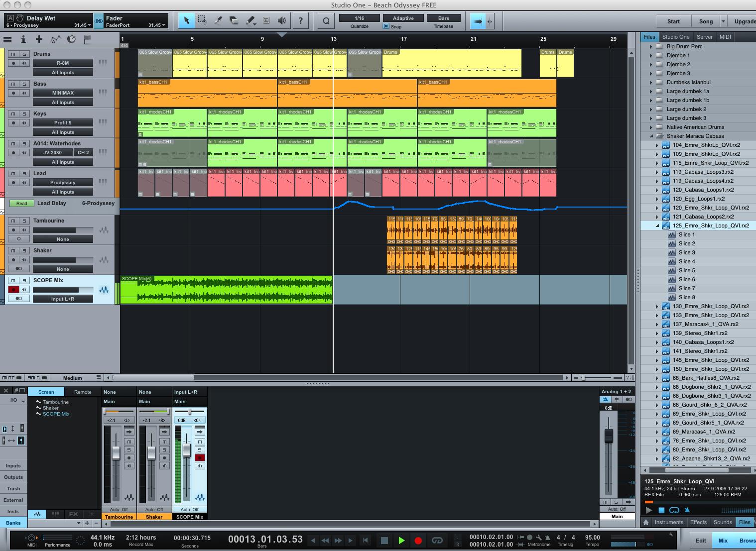The width and height of the screenshot is (756, 551).
Task: Toggle the Snap checkbox
Action: pyautogui.click(x=386, y=26)
